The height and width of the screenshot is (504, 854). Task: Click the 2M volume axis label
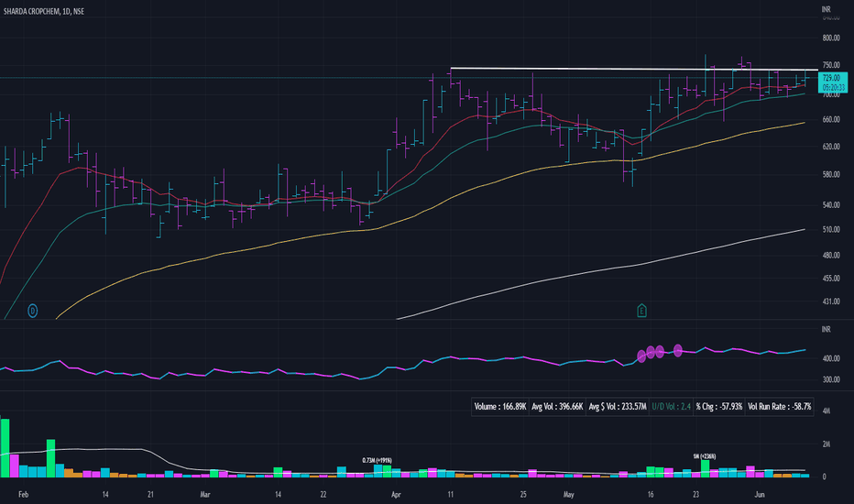click(x=827, y=444)
